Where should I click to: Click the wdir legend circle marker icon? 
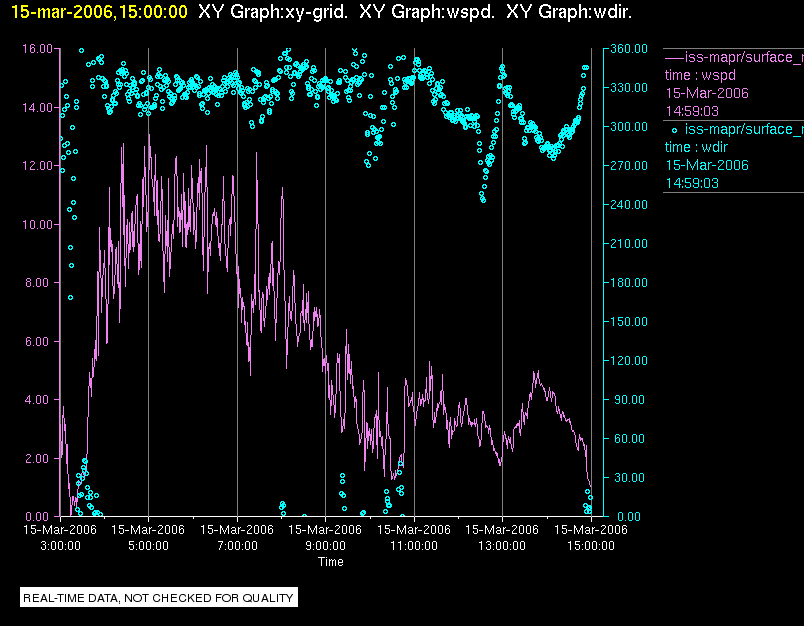(674, 130)
